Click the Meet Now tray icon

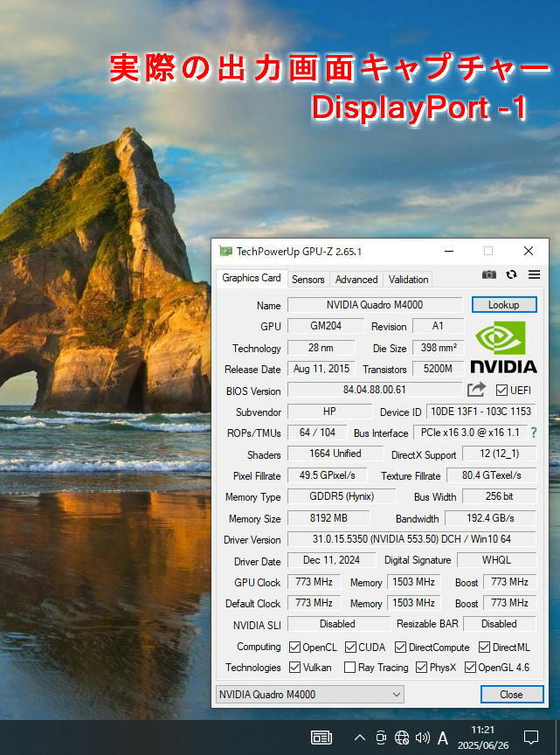pyautogui.click(x=381, y=738)
